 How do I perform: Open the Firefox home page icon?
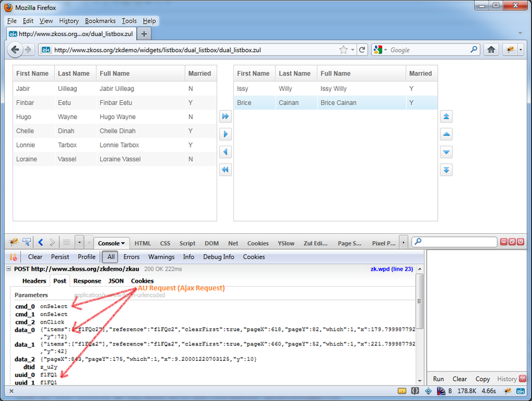[491, 50]
